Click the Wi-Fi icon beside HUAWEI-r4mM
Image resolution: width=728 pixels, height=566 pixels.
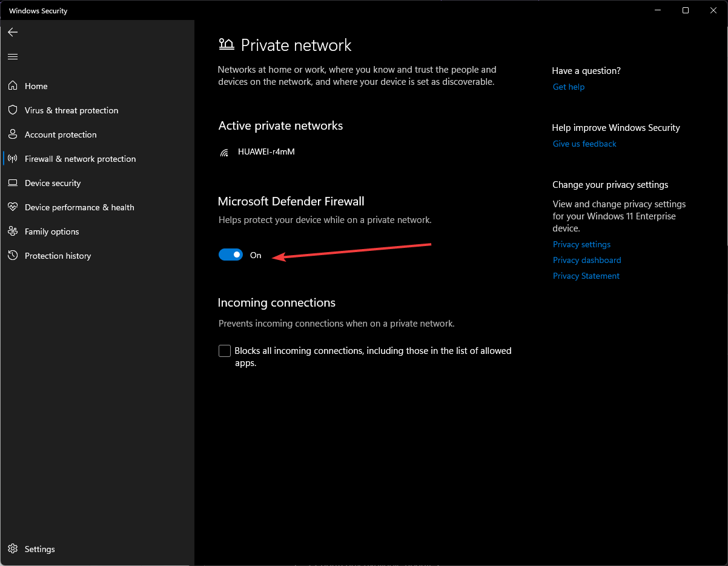click(224, 151)
